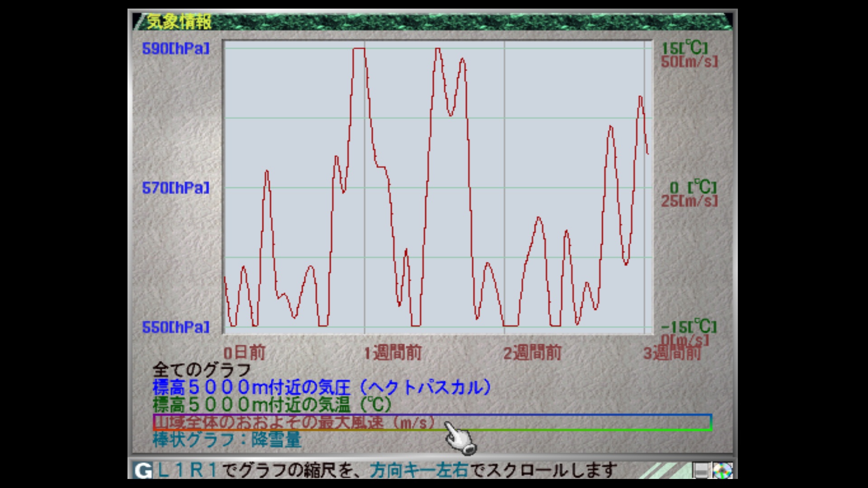Click the 590[hPa] pressure axis label
The height and width of the screenshot is (488, 868).
pos(176,48)
